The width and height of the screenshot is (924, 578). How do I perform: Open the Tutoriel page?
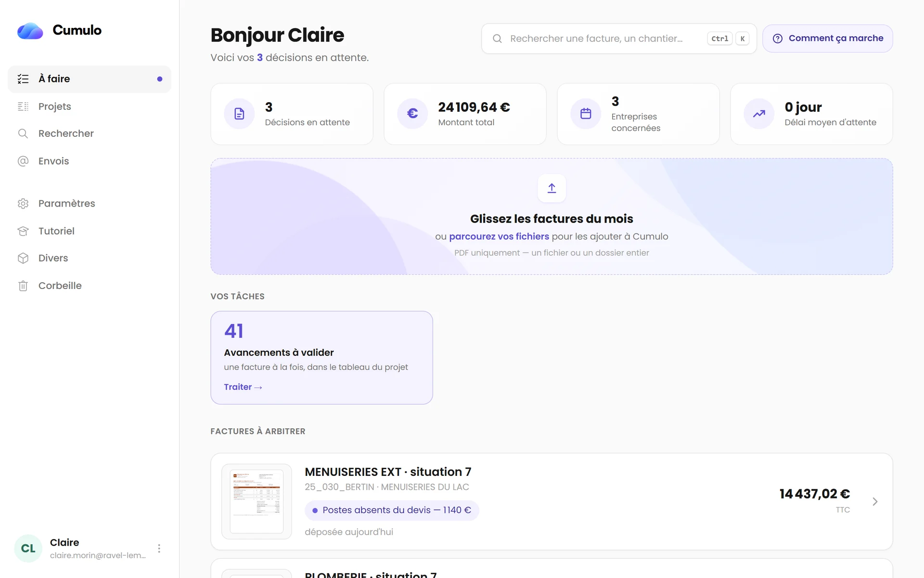pyautogui.click(x=90, y=231)
